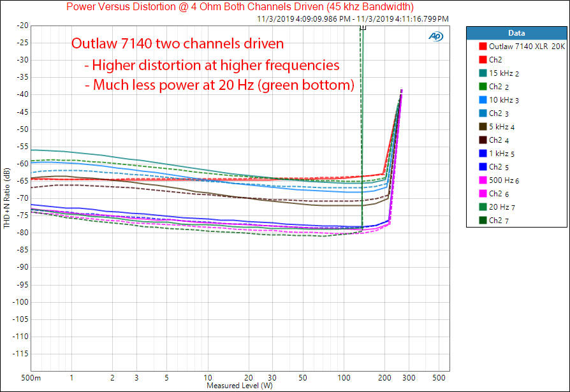Click the '500m' label on the horizontal axis

(31, 378)
